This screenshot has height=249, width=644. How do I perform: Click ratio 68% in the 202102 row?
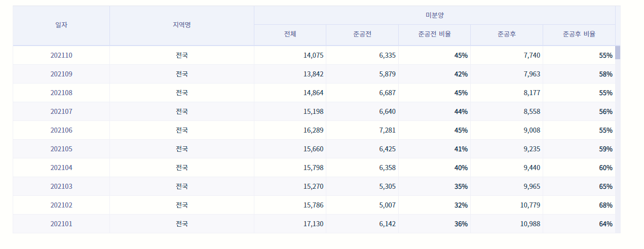point(606,205)
